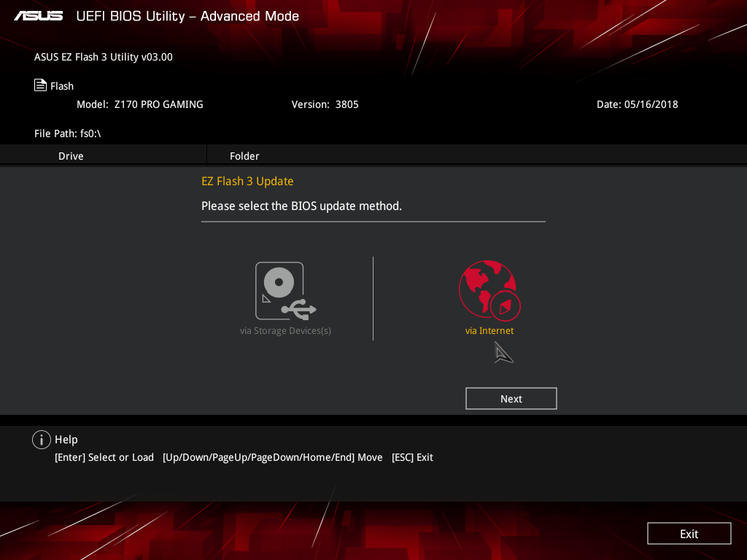Click the Folder column header

(244, 156)
